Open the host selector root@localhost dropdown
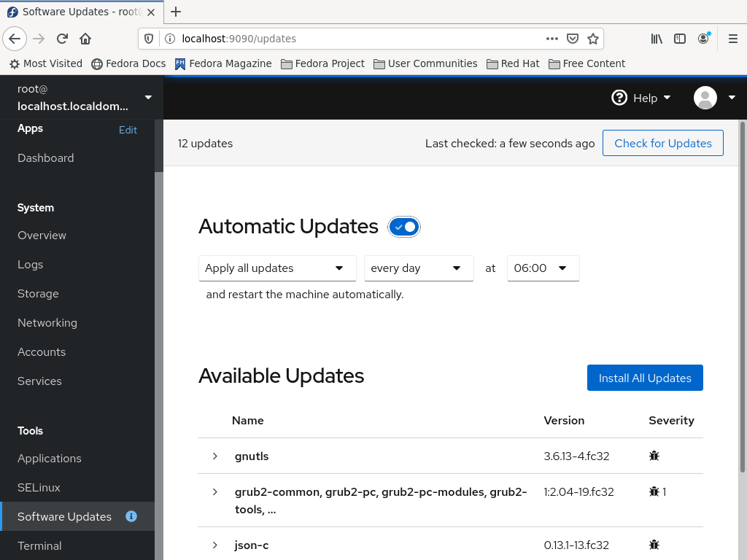The width and height of the screenshot is (747, 560). click(x=82, y=97)
